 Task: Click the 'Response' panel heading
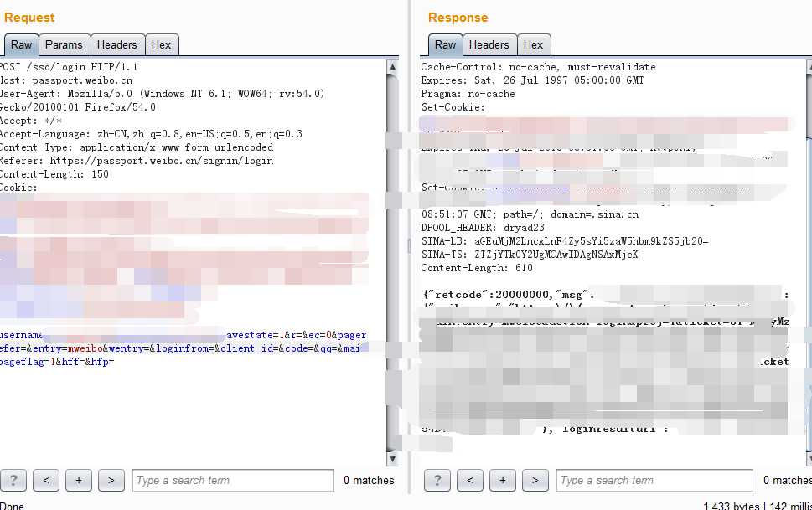[x=458, y=17]
